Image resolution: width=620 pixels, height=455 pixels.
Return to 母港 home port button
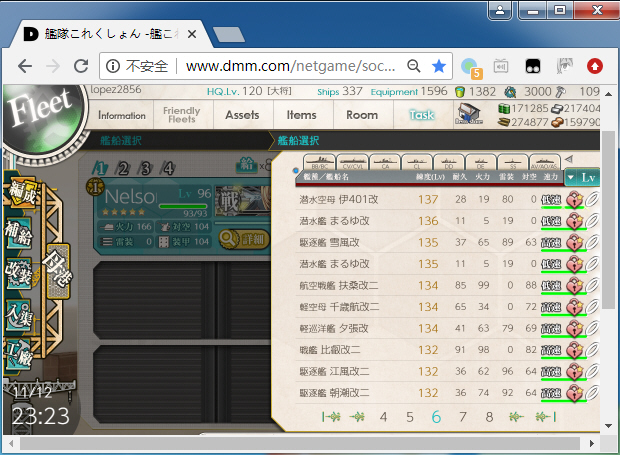coord(58,271)
